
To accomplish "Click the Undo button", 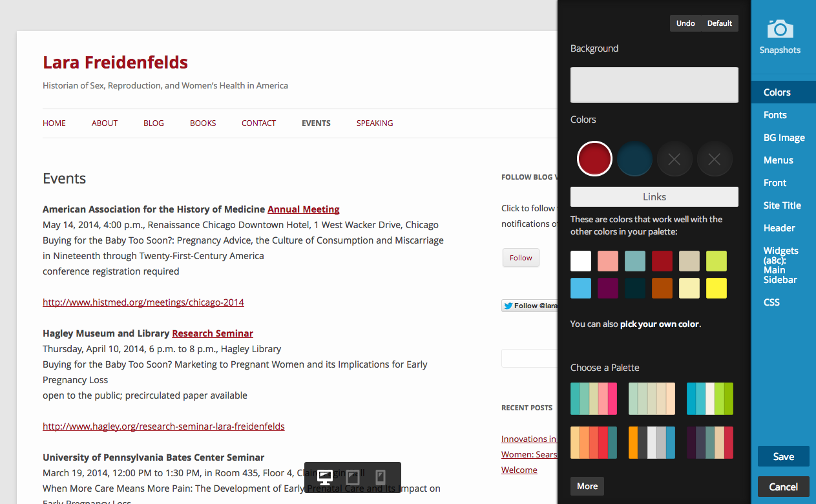I will 685,23.
